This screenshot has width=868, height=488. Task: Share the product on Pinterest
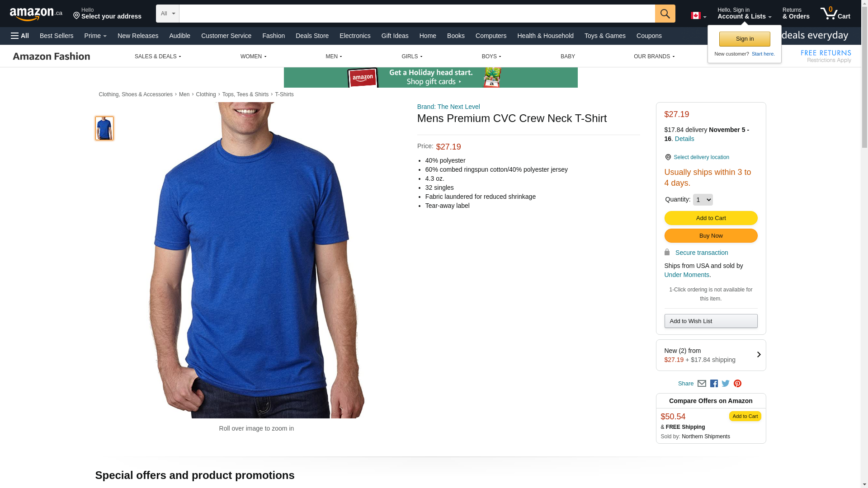point(737,384)
